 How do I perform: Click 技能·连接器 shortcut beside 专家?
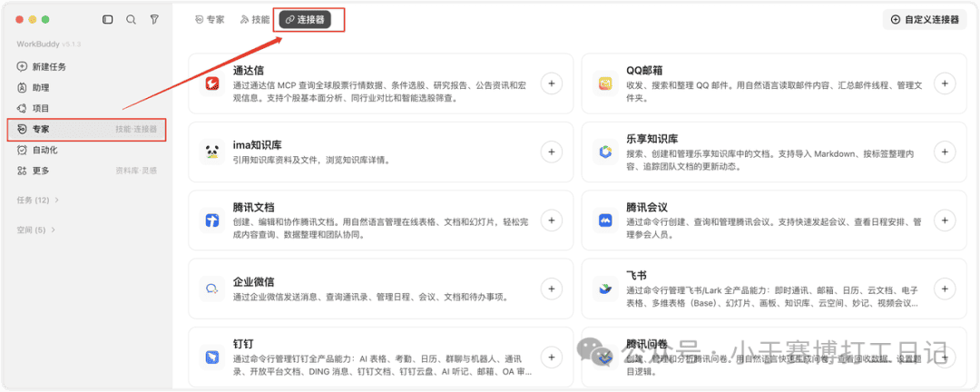click(x=135, y=130)
